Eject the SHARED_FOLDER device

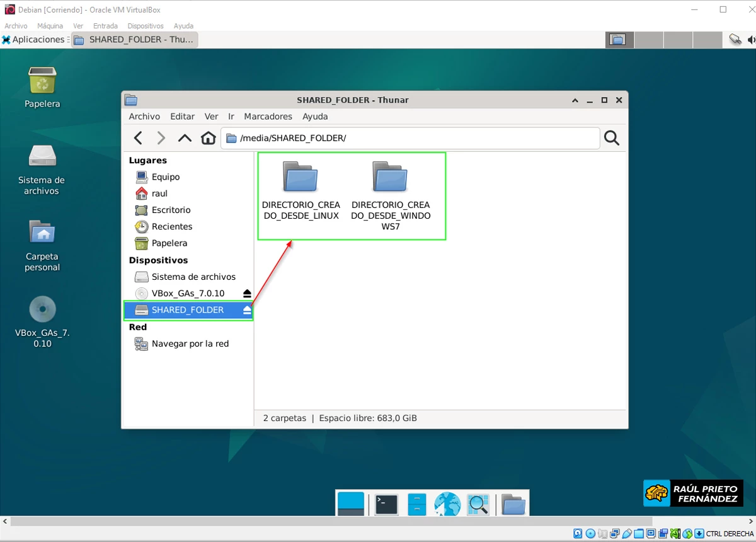[x=246, y=309]
